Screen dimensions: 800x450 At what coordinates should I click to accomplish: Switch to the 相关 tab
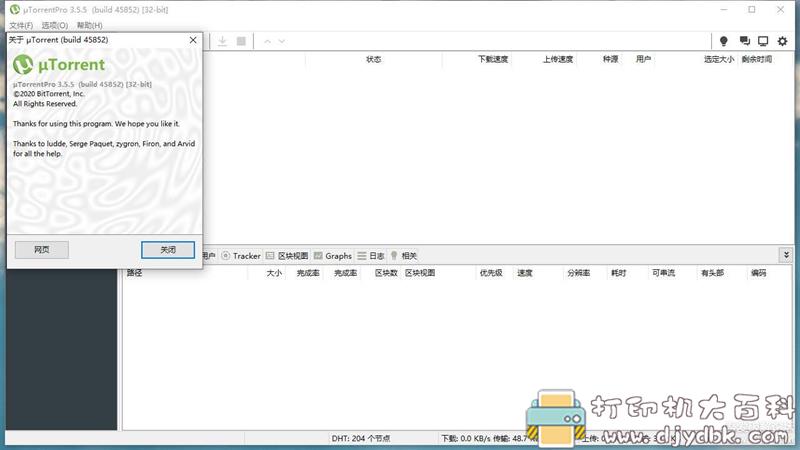(x=404, y=256)
